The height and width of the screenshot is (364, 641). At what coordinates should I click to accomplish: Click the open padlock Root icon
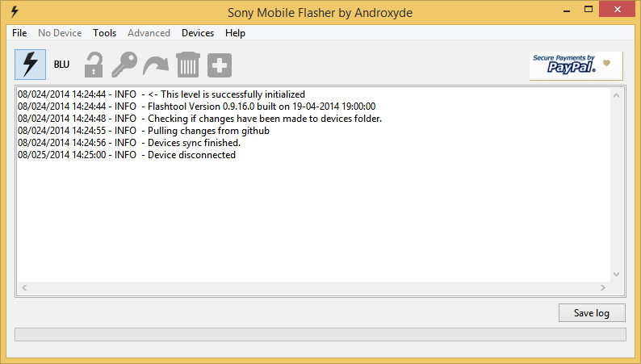94,65
